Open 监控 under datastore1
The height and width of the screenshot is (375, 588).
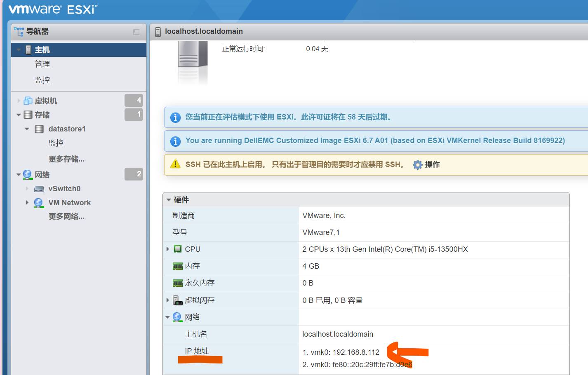(56, 143)
